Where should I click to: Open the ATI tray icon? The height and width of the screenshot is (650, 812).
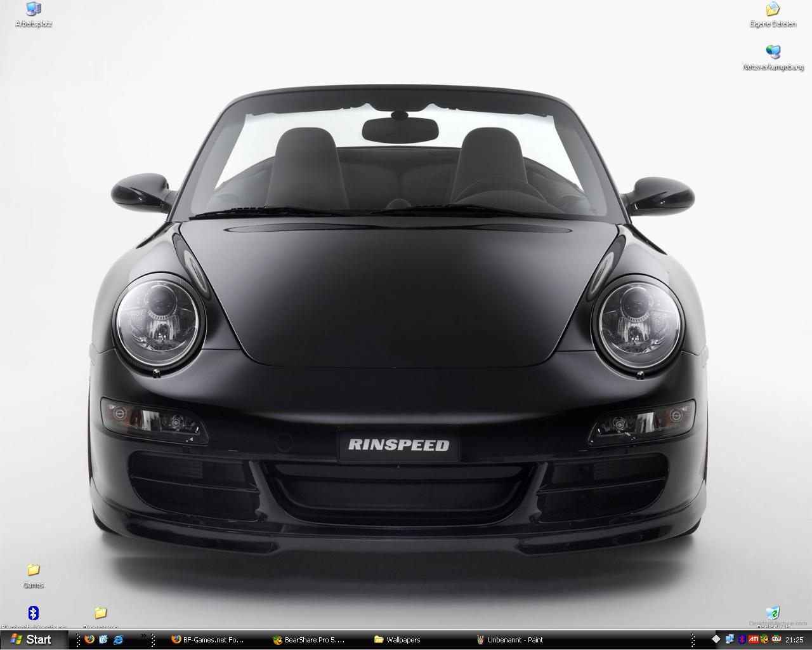(753, 639)
